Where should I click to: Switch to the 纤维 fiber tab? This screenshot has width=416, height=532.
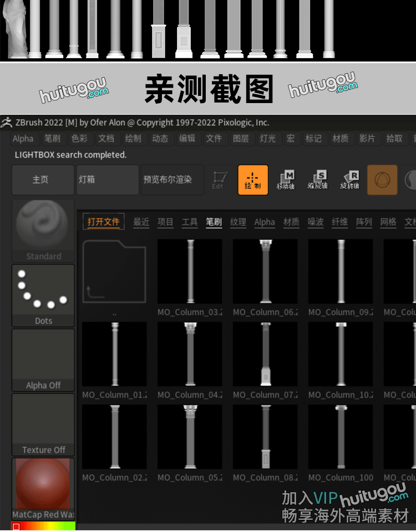tap(340, 222)
